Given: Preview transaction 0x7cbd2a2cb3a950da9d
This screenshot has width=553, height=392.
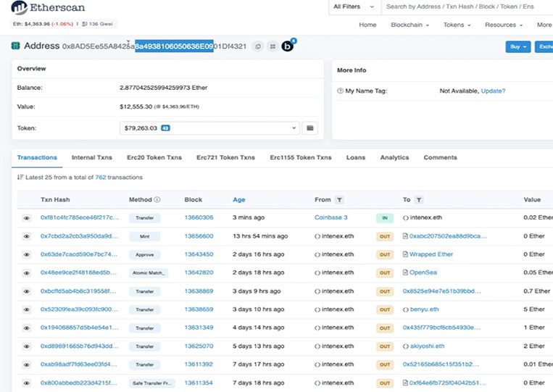Looking at the screenshot, I should coord(26,236).
